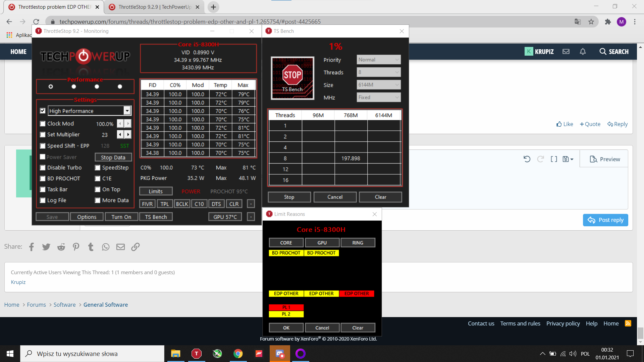Go to forum HOME menu
Screen dimensions: 644x362
pos(18,52)
